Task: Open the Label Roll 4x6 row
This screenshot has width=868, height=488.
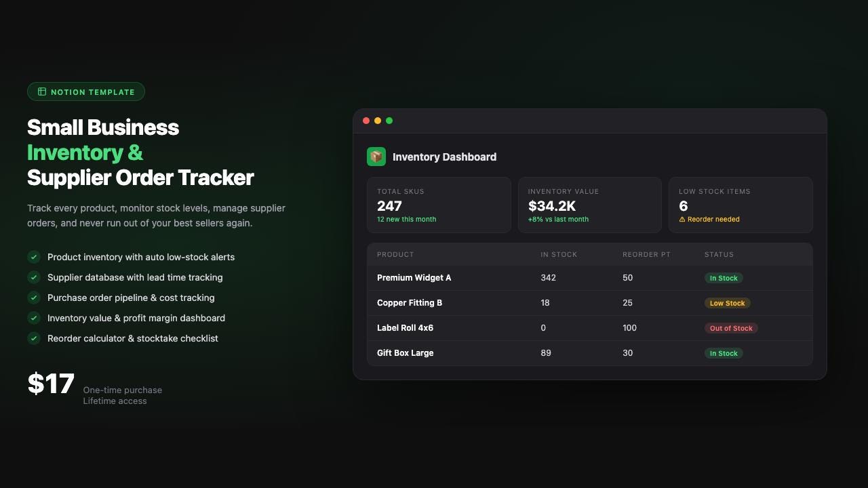Action: point(590,328)
